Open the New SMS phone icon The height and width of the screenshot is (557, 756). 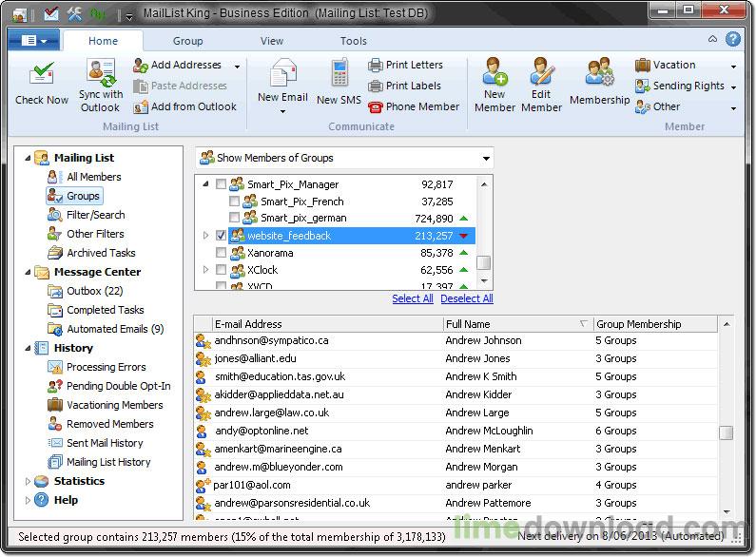(339, 74)
